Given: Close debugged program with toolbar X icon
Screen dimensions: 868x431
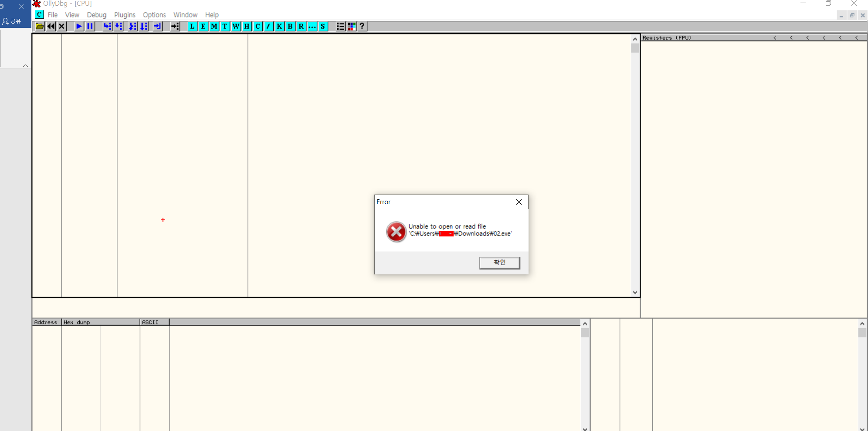Looking at the screenshot, I should click(62, 27).
